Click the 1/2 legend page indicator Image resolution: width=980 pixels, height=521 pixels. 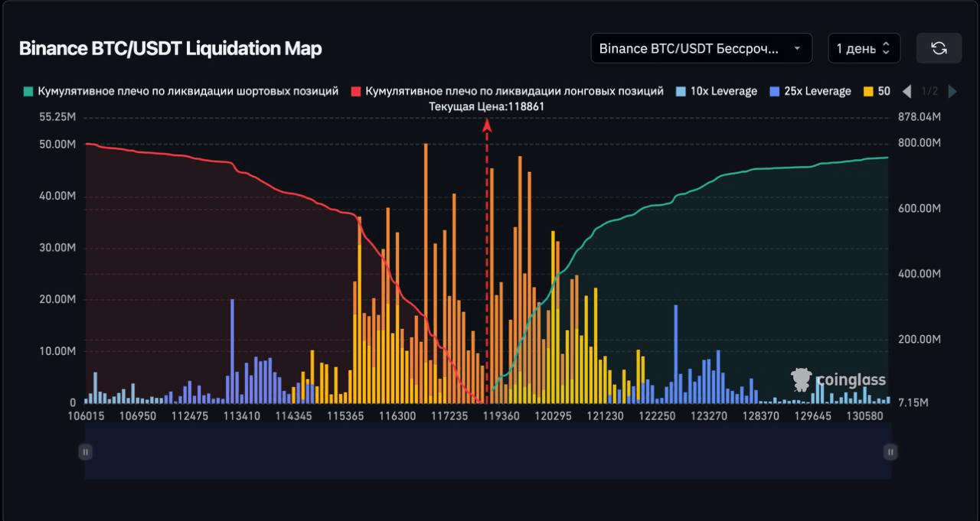coord(929,91)
